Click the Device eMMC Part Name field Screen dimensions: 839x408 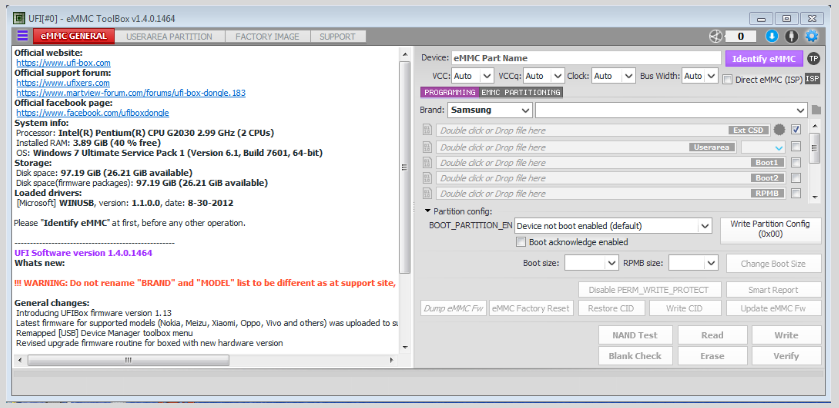586,58
